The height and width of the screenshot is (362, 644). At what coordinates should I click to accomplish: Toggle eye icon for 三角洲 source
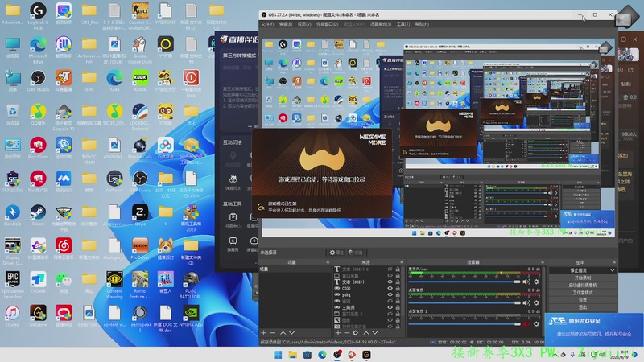(390, 306)
